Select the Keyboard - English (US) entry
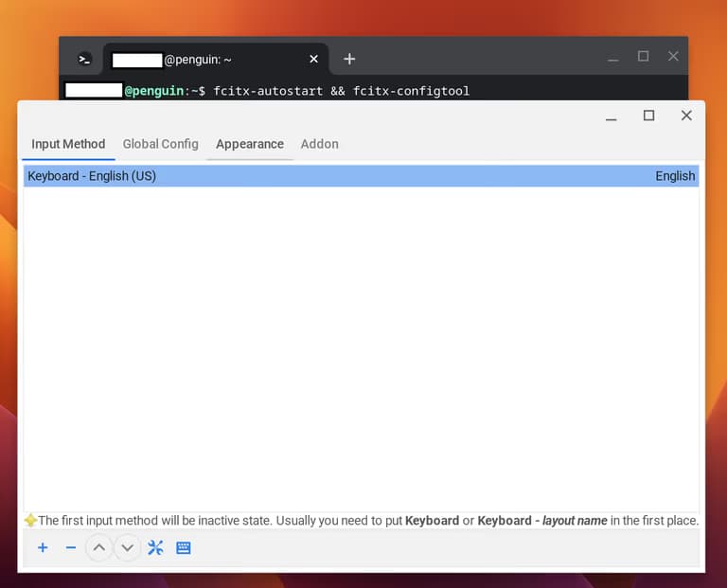Image resolution: width=727 pixels, height=588 pixels. pyautogui.click(x=361, y=176)
